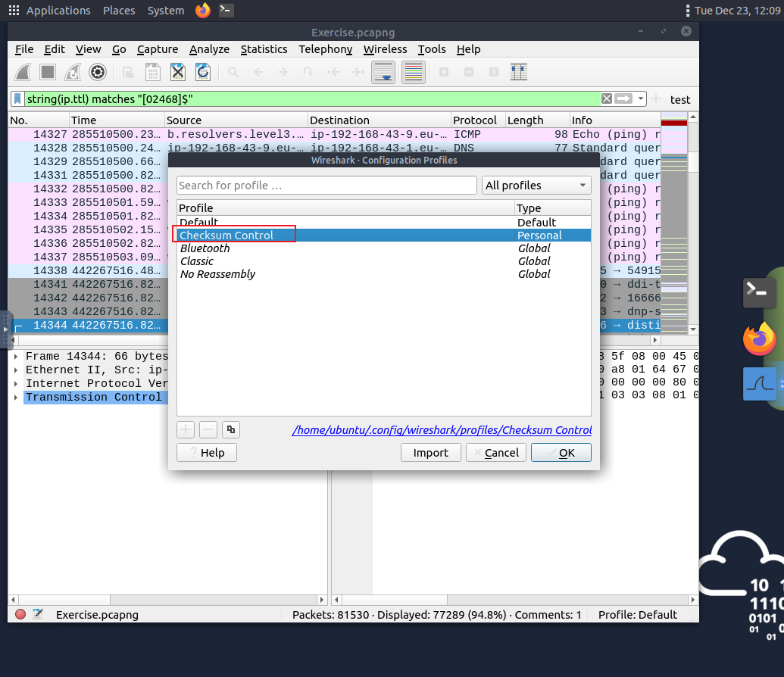Zoom in main window text
The image size is (784, 677).
pyautogui.click(x=443, y=72)
